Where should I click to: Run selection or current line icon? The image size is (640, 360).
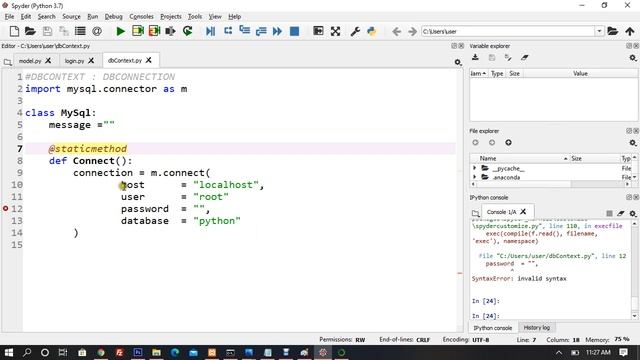(x=170, y=31)
